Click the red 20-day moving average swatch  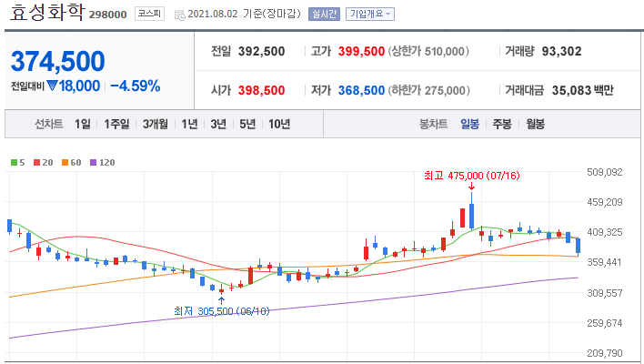37,163
